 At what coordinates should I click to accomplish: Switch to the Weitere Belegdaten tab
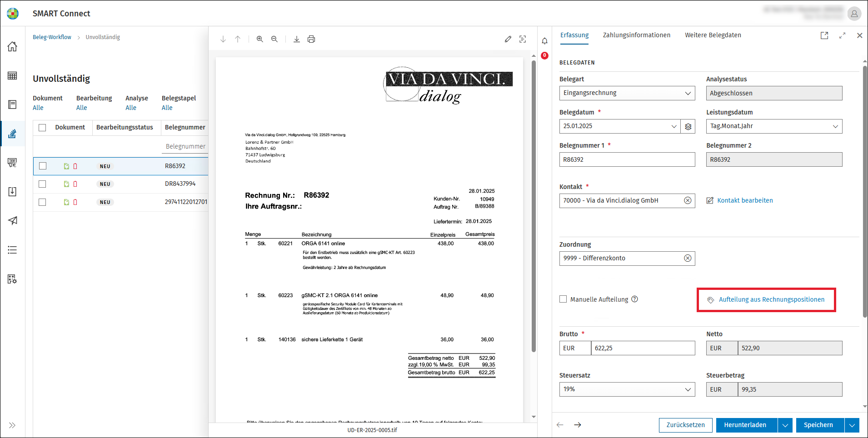click(713, 35)
